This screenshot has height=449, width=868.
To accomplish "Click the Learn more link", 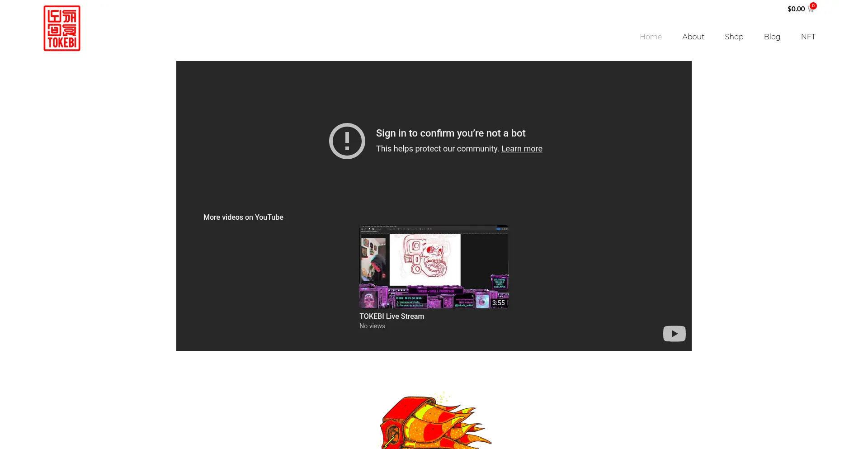I will [x=521, y=149].
